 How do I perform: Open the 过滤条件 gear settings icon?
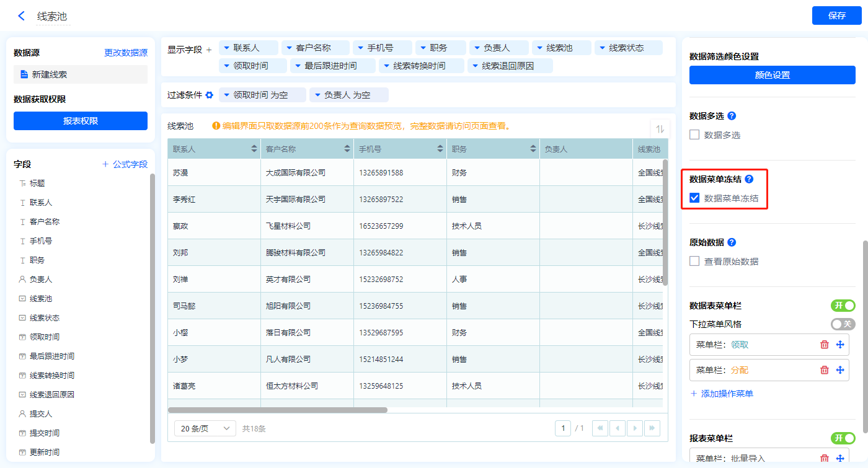[210, 95]
